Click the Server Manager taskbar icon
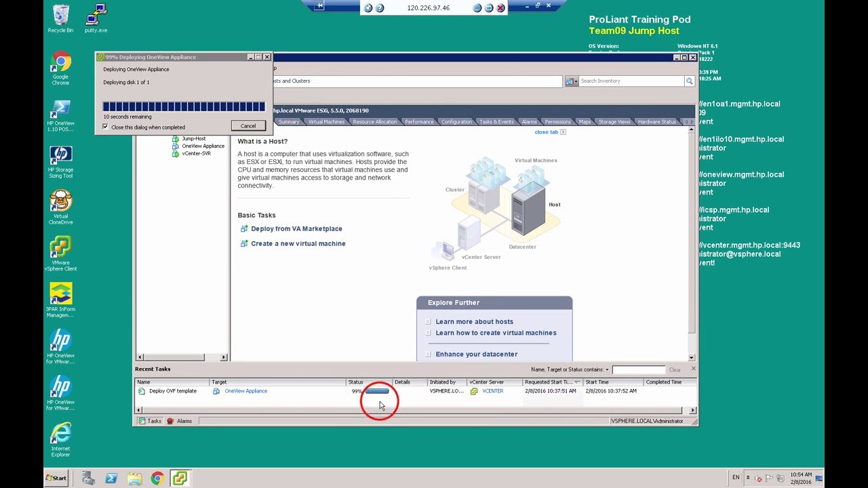This screenshot has width=868, height=488. point(88,478)
